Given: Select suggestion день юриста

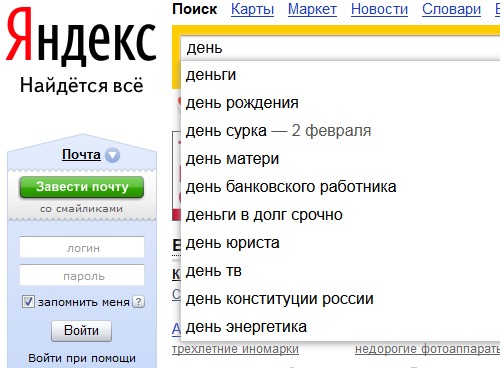Looking at the screenshot, I should 340,243.
